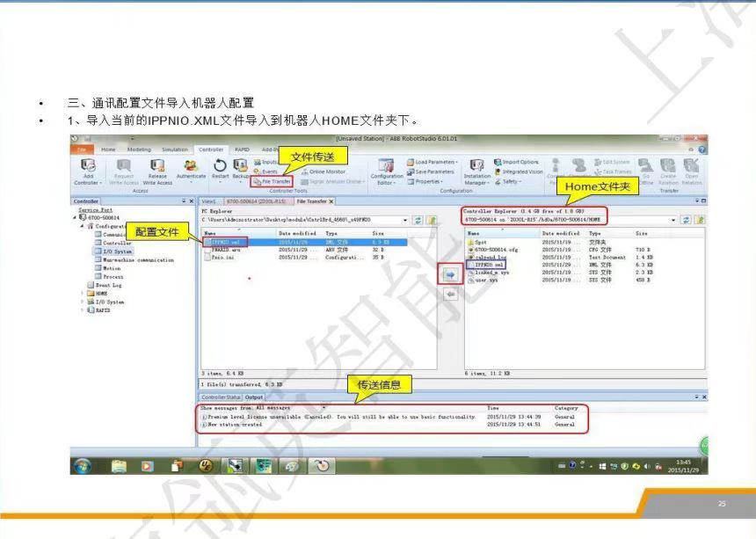Switch to the Simulation ribbon tab
Image resolution: width=756 pixels, height=539 pixels.
coord(175,149)
